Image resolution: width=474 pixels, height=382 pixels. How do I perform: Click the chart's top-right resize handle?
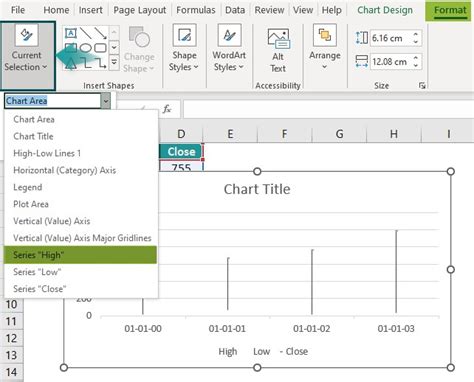[x=450, y=171]
